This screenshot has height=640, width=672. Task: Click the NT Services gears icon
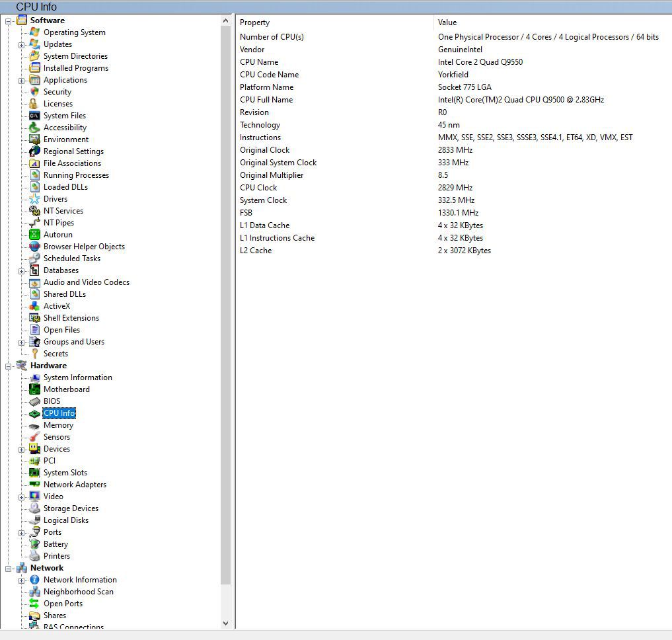pyautogui.click(x=35, y=211)
